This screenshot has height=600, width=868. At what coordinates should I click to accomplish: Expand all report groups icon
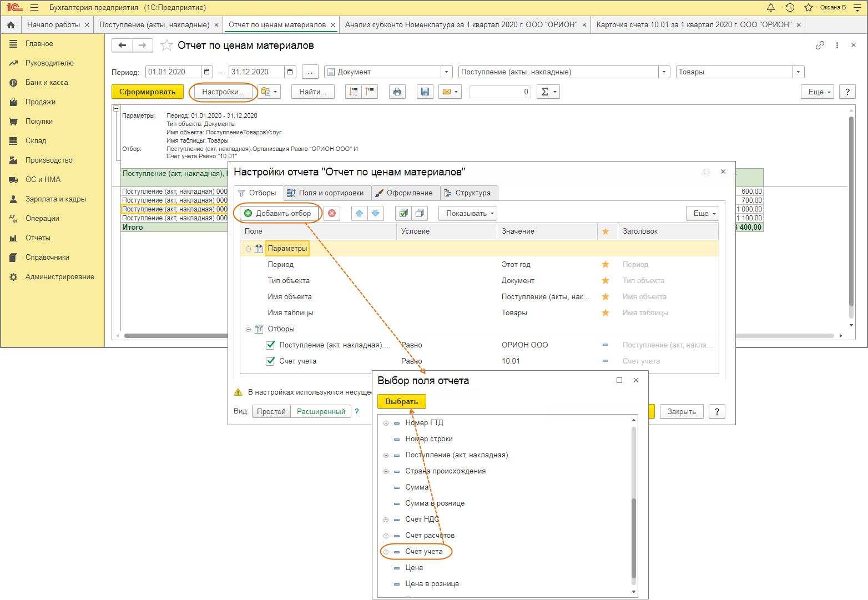[x=354, y=92]
